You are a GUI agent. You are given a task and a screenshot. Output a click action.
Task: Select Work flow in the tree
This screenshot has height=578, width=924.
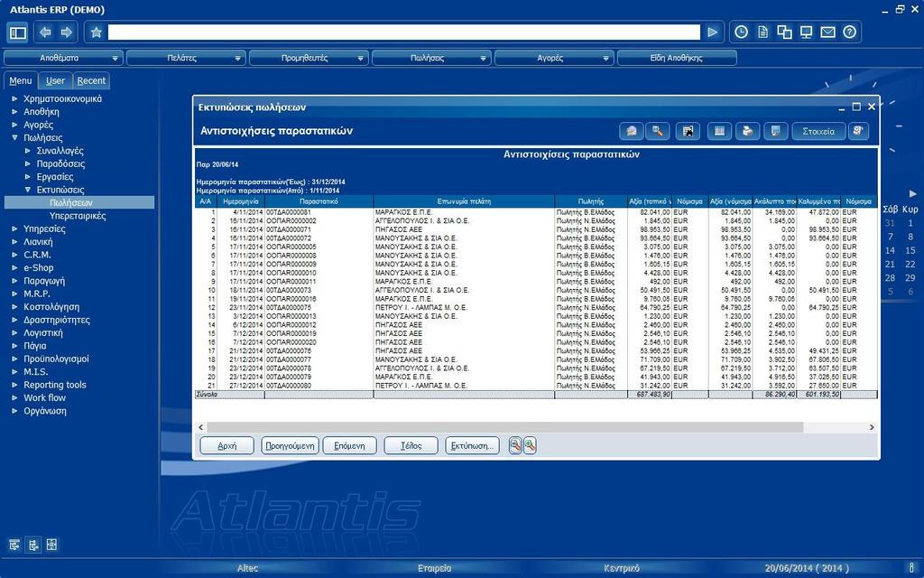click(45, 397)
